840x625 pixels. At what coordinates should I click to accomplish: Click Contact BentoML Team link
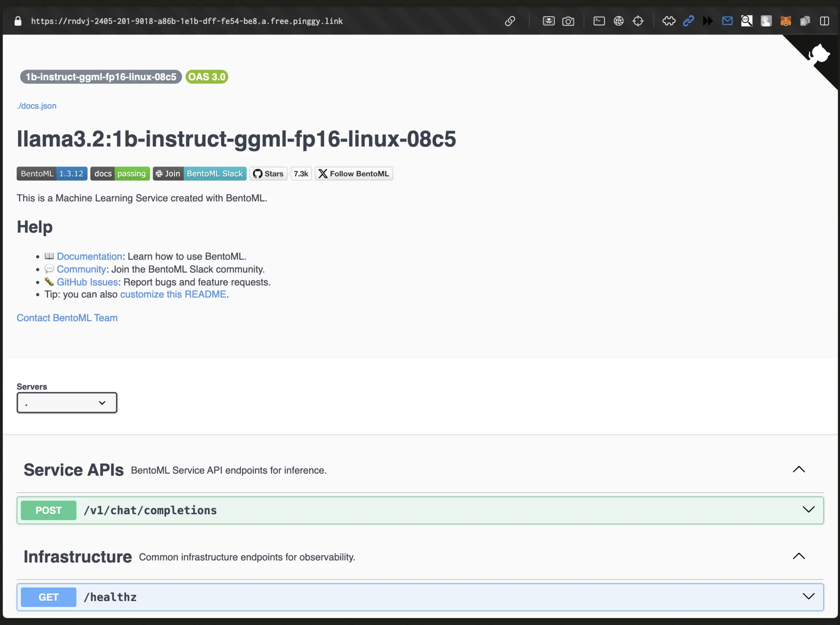67,318
